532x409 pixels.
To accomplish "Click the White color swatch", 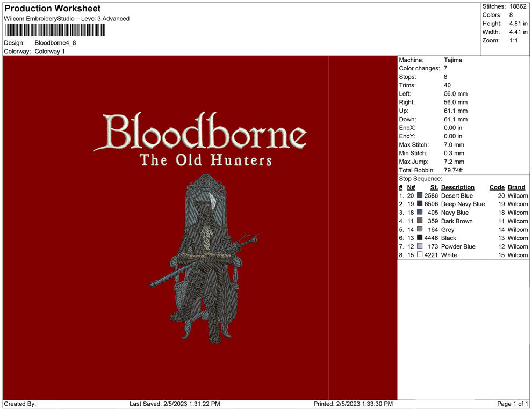I will pyautogui.click(x=420, y=254).
